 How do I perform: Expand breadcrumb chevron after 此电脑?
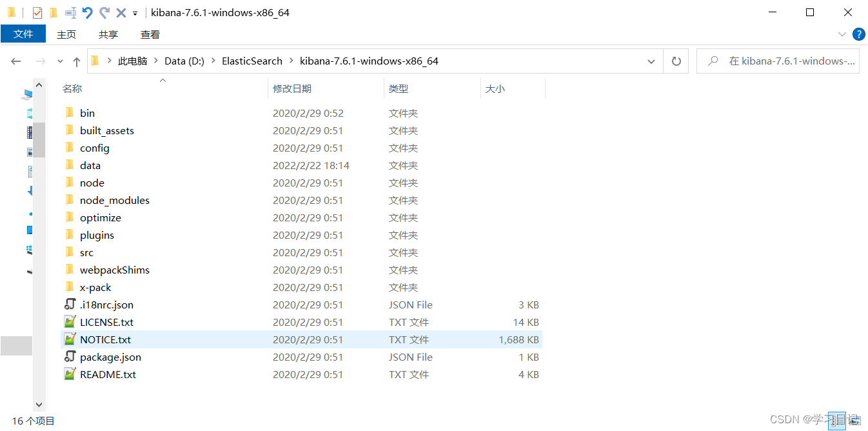click(155, 61)
